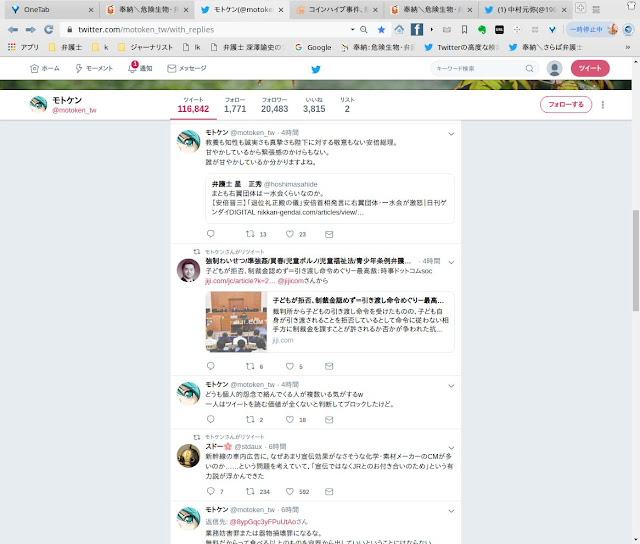
Task: Like the tweet with 23 likes
Action: [x=289, y=234]
